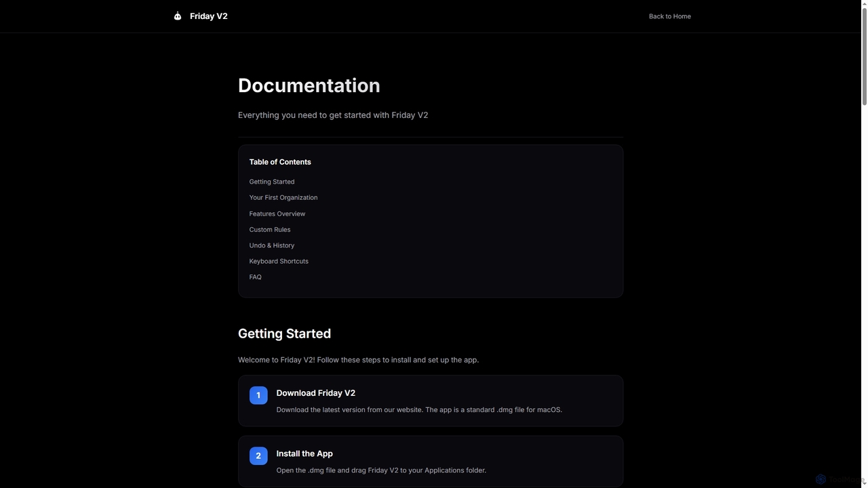The height and width of the screenshot is (488, 868).
Task: Open Your First Organization contents link
Action: coord(283,197)
